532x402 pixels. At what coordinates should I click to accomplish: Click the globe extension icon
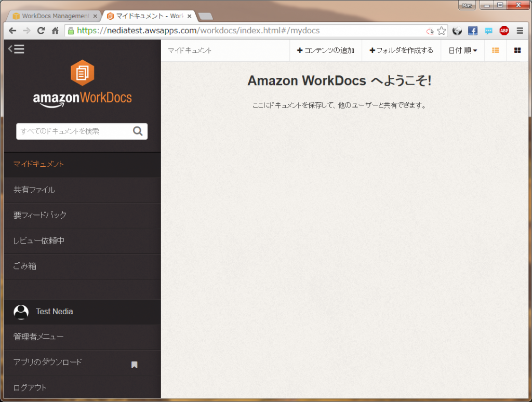tap(457, 31)
